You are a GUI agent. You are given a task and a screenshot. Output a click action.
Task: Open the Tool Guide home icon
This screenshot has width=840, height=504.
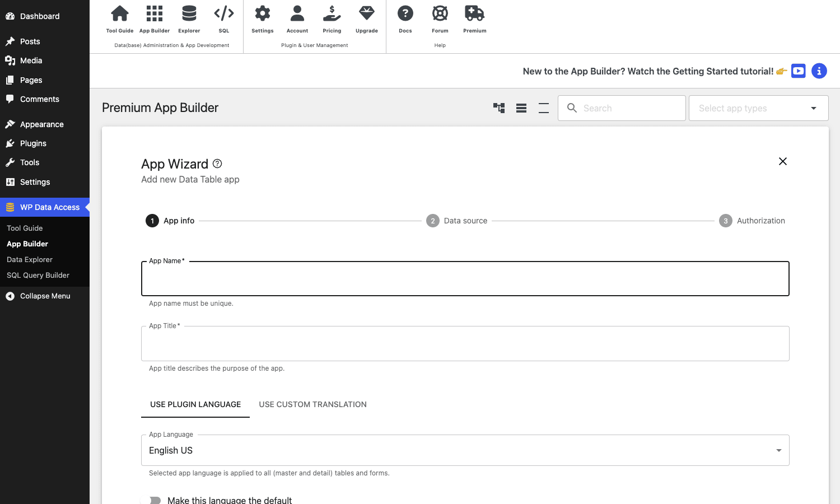[120, 13]
